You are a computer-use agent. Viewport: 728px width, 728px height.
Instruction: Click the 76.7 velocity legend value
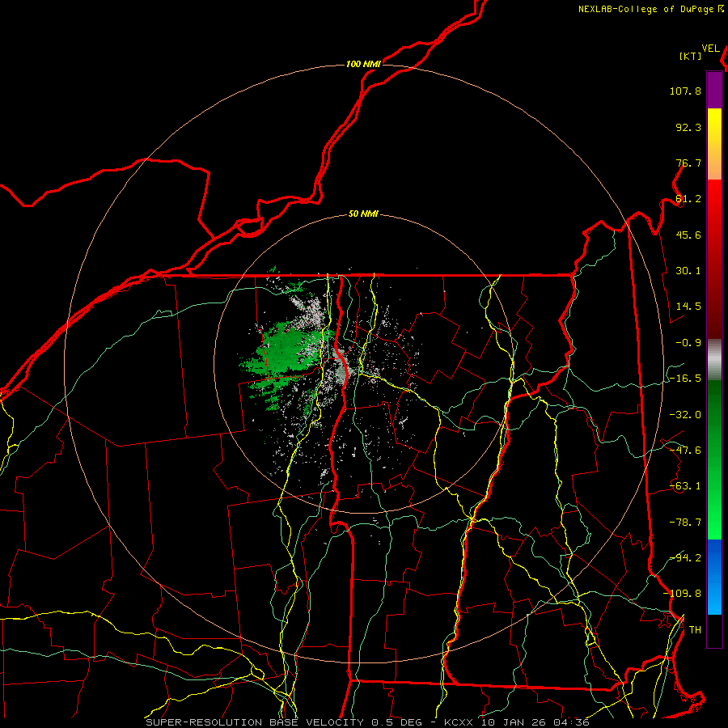coord(688,163)
